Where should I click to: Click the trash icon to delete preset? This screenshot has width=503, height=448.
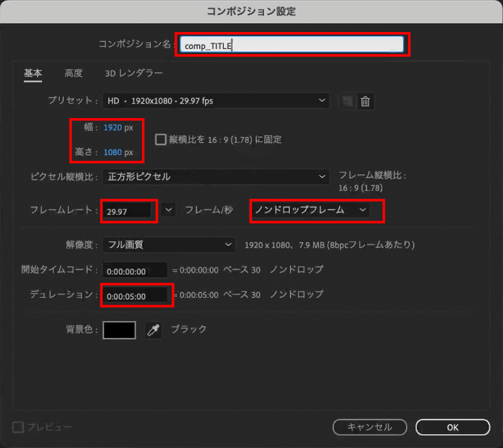pyautogui.click(x=365, y=101)
